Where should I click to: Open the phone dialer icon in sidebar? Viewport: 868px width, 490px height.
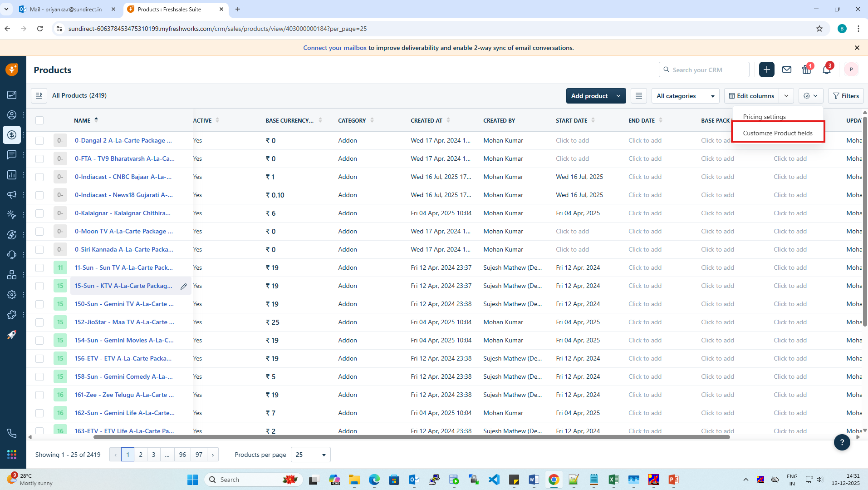[12, 433]
